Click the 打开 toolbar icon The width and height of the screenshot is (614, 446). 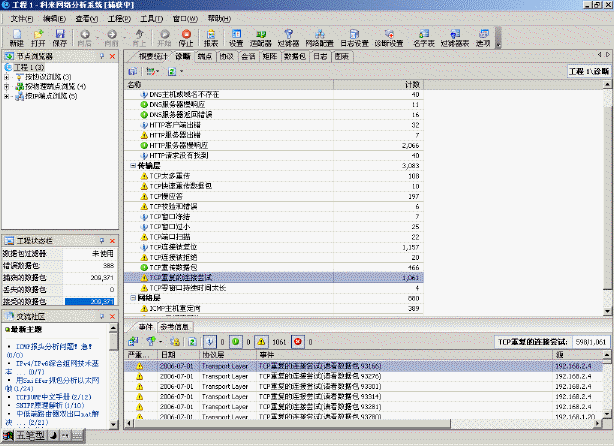tap(38, 38)
